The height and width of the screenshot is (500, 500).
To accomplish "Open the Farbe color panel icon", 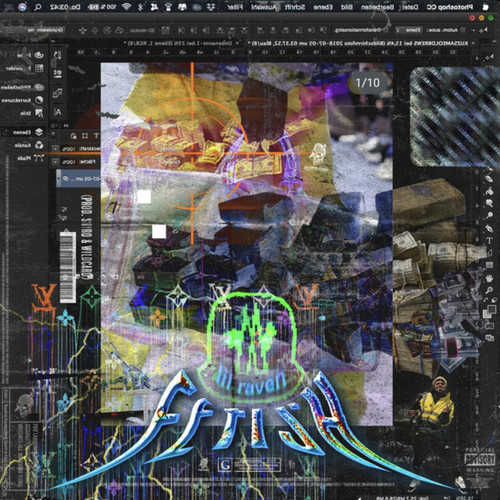I will [39, 55].
